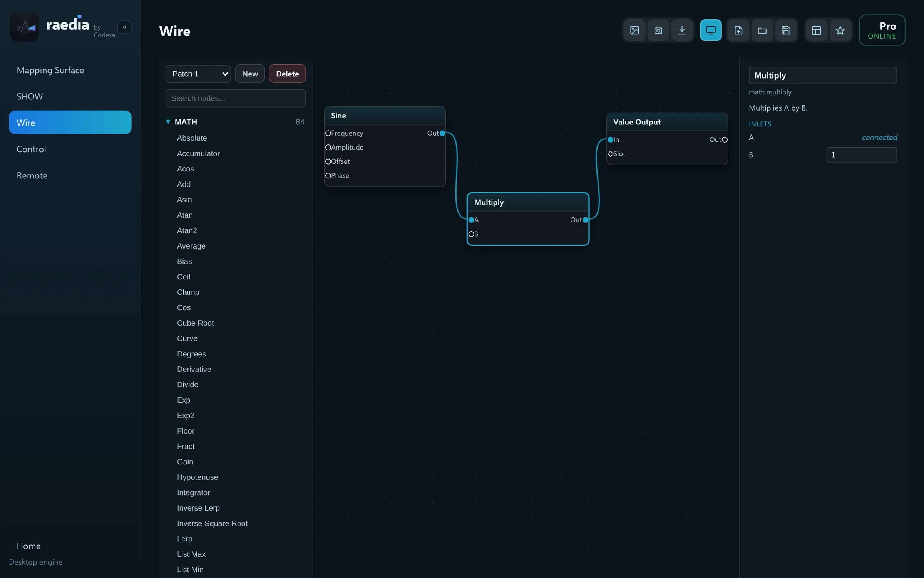
Task: Select the Absolute node in list
Action: (x=192, y=138)
